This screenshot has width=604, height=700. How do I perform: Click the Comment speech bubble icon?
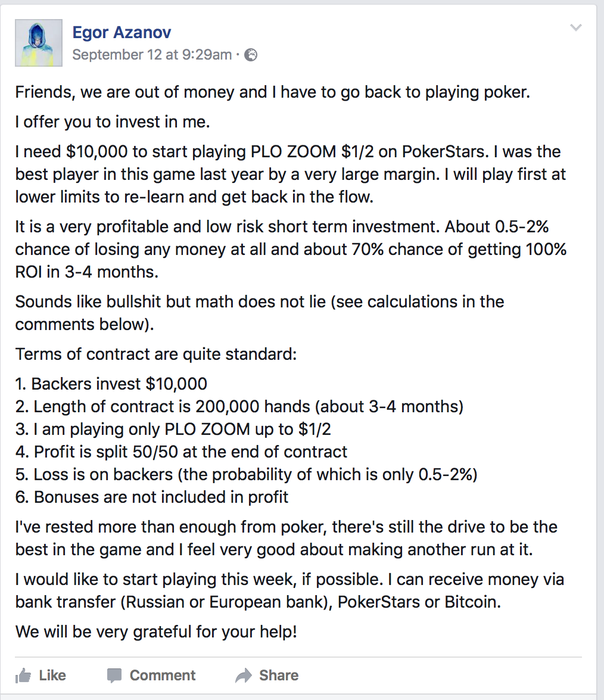click(x=115, y=675)
